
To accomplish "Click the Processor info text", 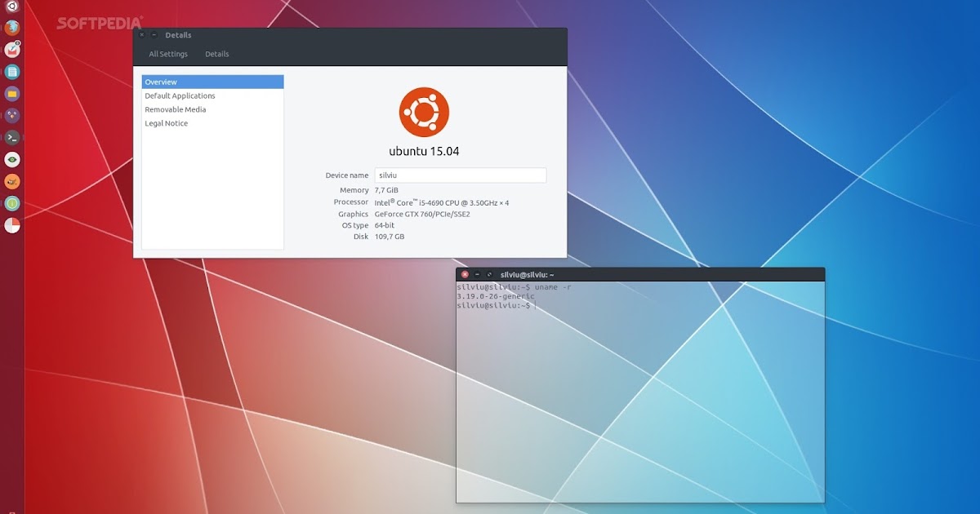I will [x=441, y=202].
